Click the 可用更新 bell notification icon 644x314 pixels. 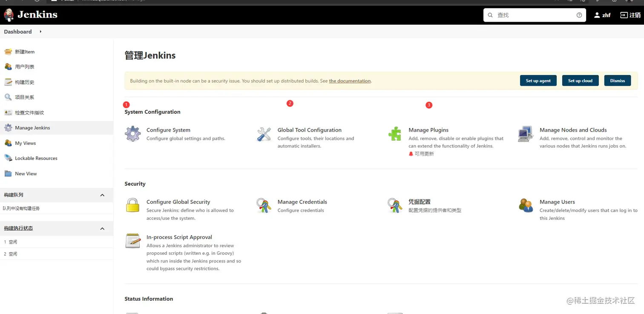point(411,154)
